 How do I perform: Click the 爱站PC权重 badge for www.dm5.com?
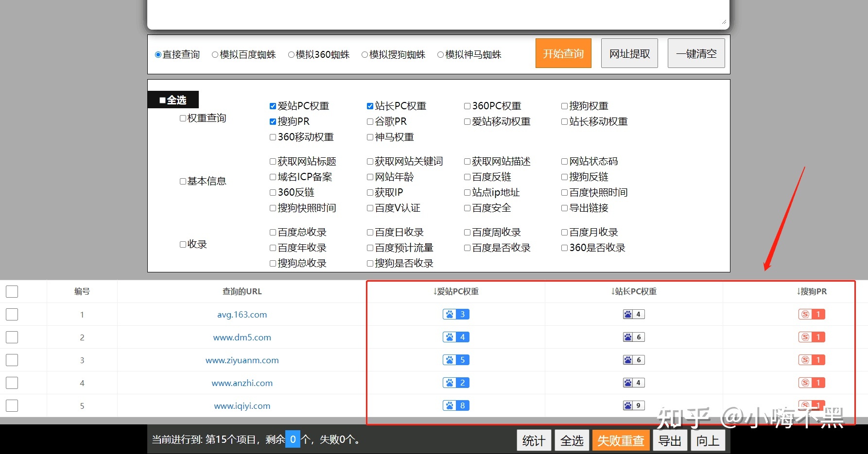tap(456, 337)
